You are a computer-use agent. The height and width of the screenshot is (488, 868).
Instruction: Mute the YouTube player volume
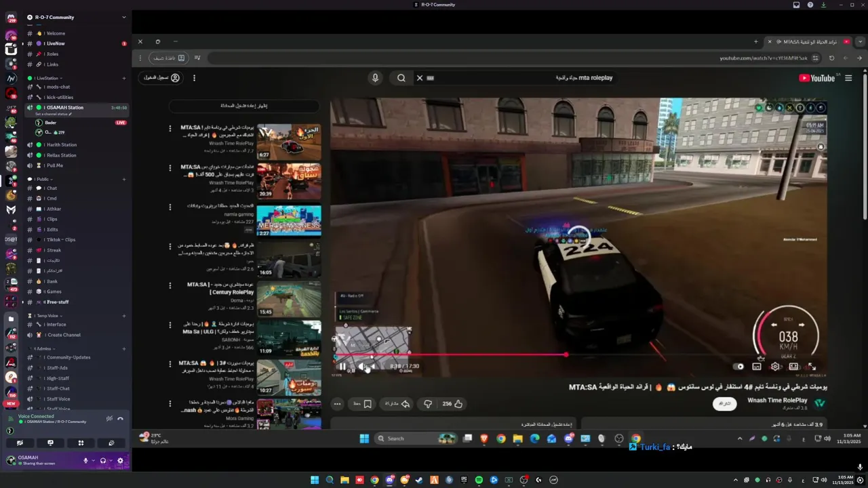pyautogui.click(x=362, y=367)
